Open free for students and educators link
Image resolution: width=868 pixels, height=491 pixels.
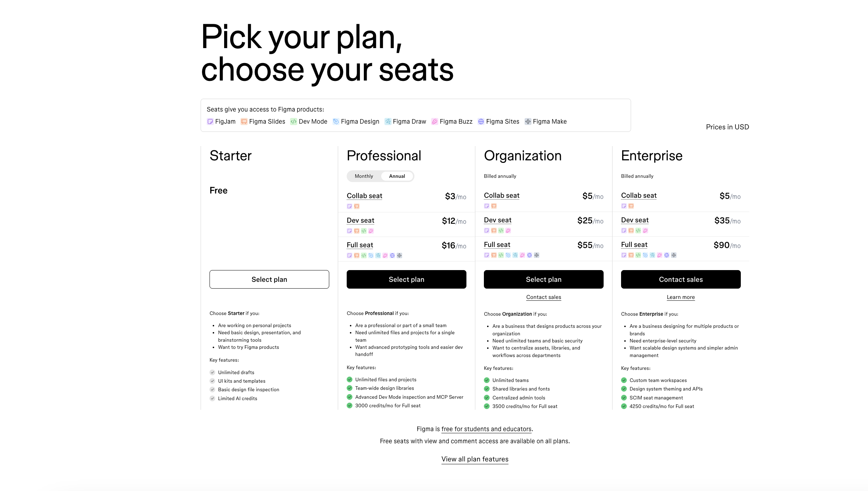coord(486,429)
